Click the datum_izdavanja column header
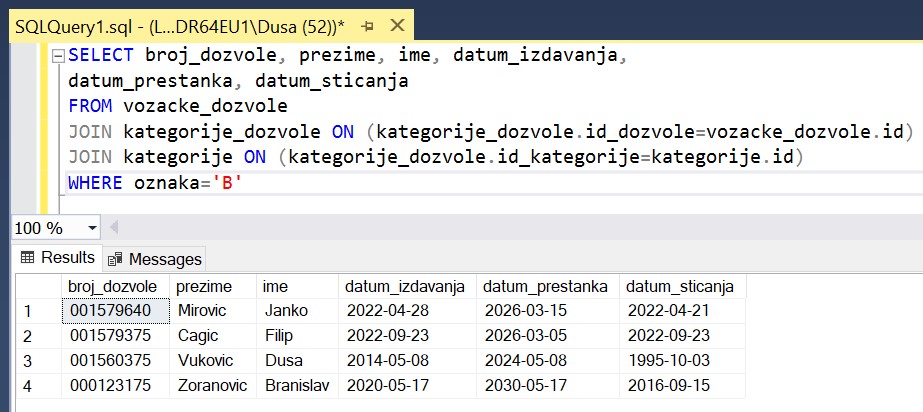Image resolution: width=923 pixels, height=412 pixels. (x=406, y=287)
